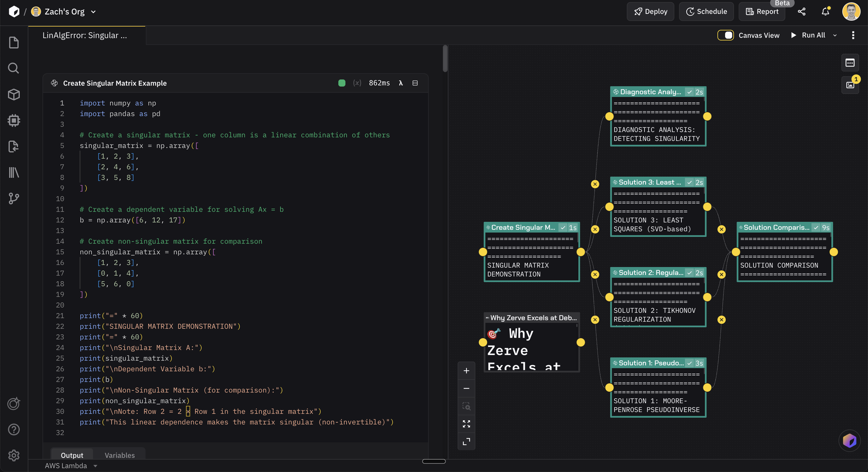Switch to the Output tab
Viewport: 868px width, 472px height.
pyautogui.click(x=72, y=455)
